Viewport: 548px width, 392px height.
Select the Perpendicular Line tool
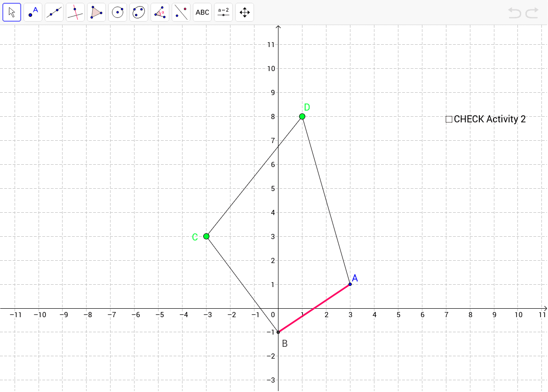pos(75,12)
